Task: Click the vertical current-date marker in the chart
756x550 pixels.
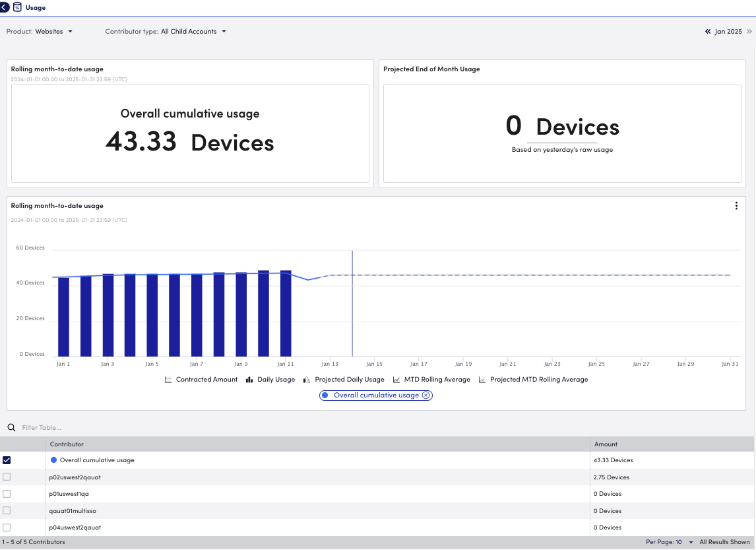Action: 352,304
